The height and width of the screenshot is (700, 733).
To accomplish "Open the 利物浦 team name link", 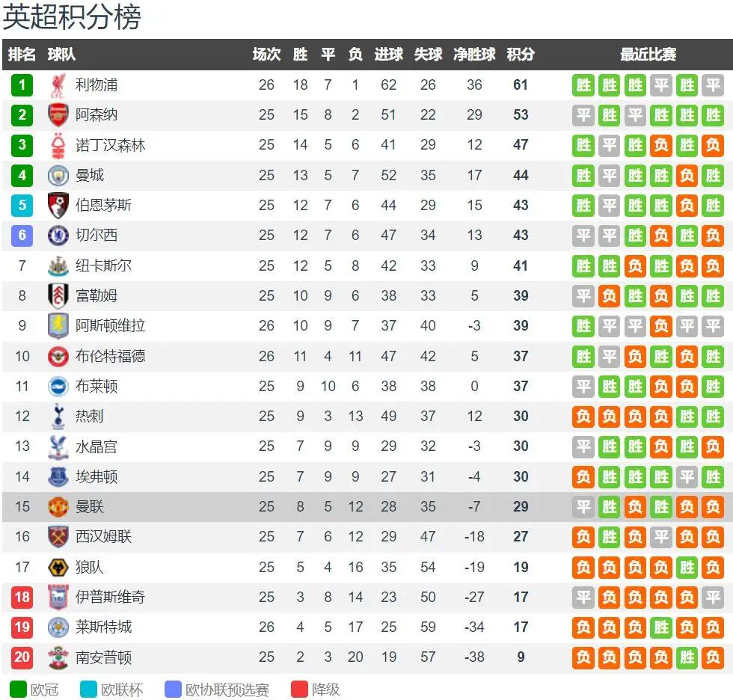I will pyautogui.click(x=96, y=85).
